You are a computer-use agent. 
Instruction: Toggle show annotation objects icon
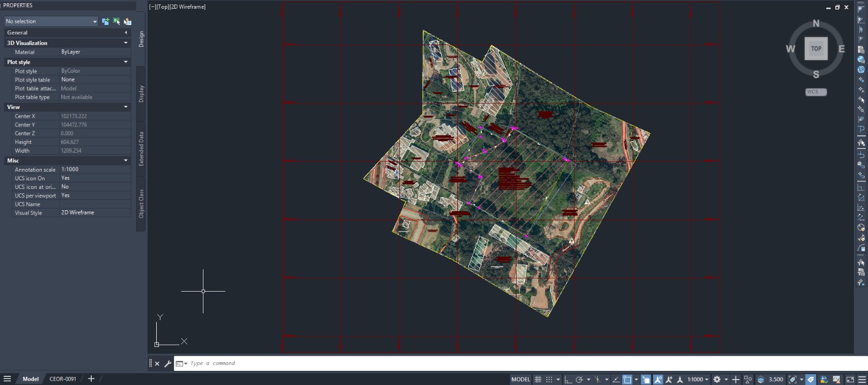(658, 380)
